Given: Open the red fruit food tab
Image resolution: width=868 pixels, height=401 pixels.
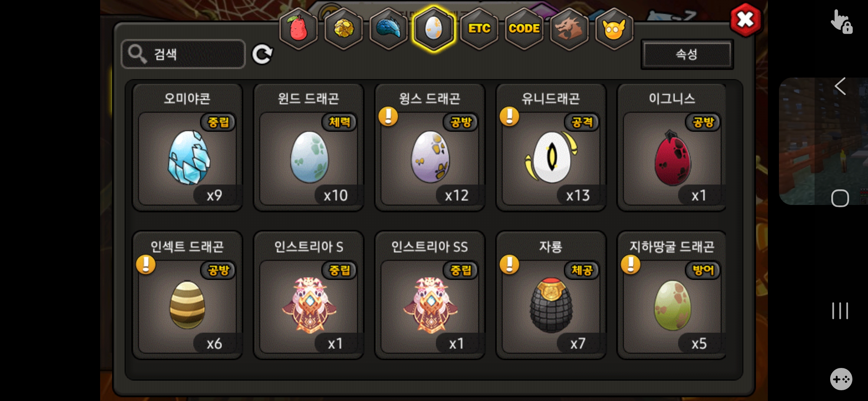Looking at the screenshot, I should (299, 29).
